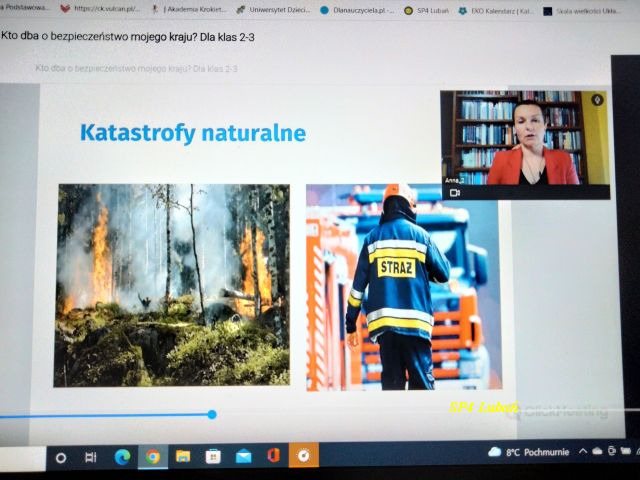Click the firefighter STRAŻ photo on slide

(x=404, y=288)
